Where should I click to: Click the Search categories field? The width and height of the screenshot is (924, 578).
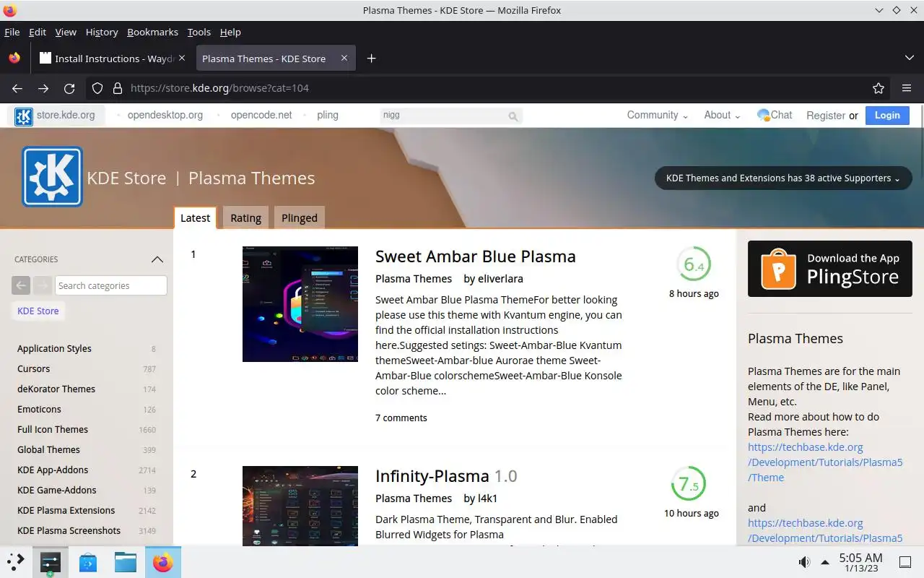coord(111,285)
